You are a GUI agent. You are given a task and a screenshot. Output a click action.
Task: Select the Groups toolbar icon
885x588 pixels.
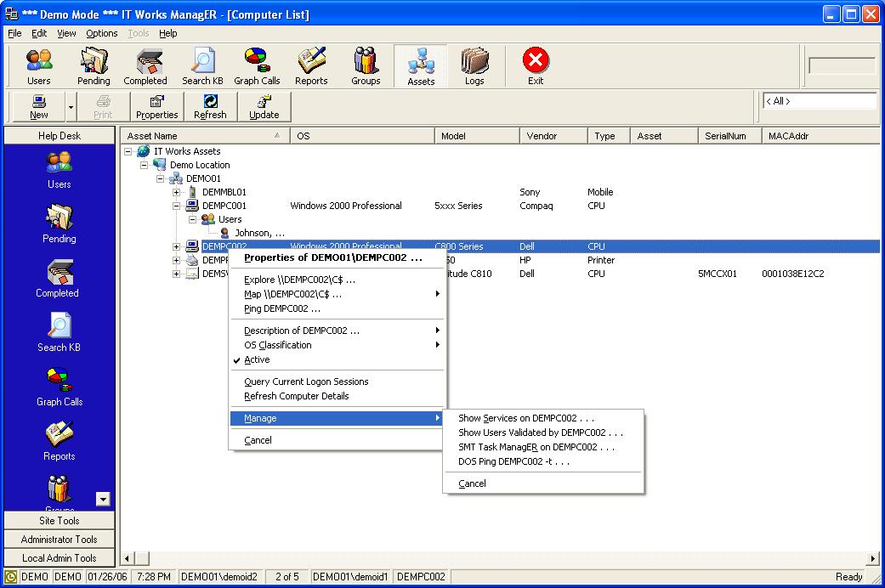coord(366,66)
